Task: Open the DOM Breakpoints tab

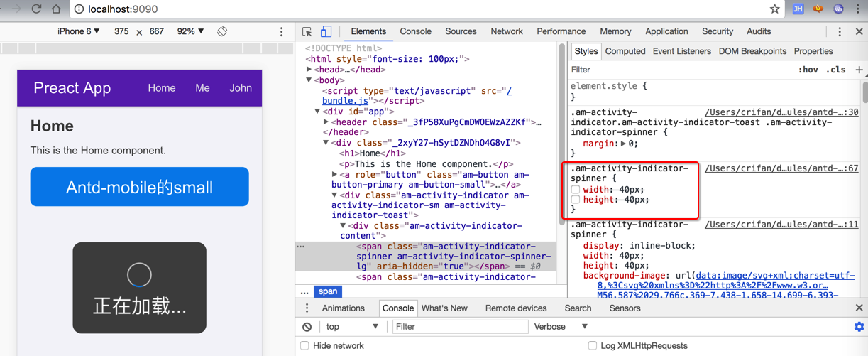Action: (752, 51)
